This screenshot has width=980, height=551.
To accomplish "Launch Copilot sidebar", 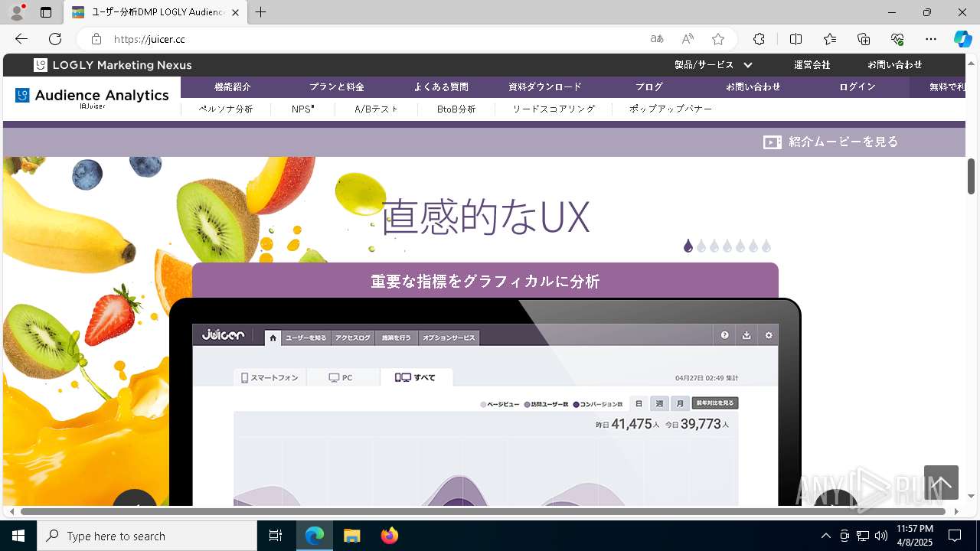I will coord(963,39).
